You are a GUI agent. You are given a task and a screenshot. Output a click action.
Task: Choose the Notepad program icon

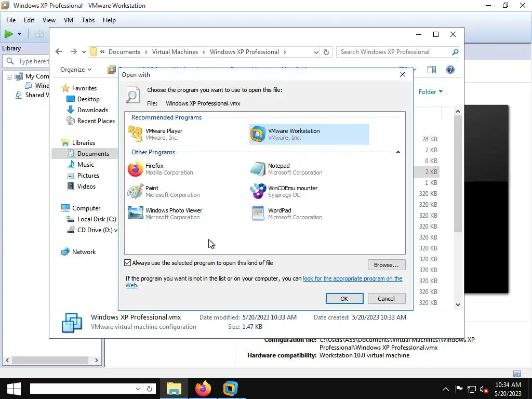[x=258, y=169]
